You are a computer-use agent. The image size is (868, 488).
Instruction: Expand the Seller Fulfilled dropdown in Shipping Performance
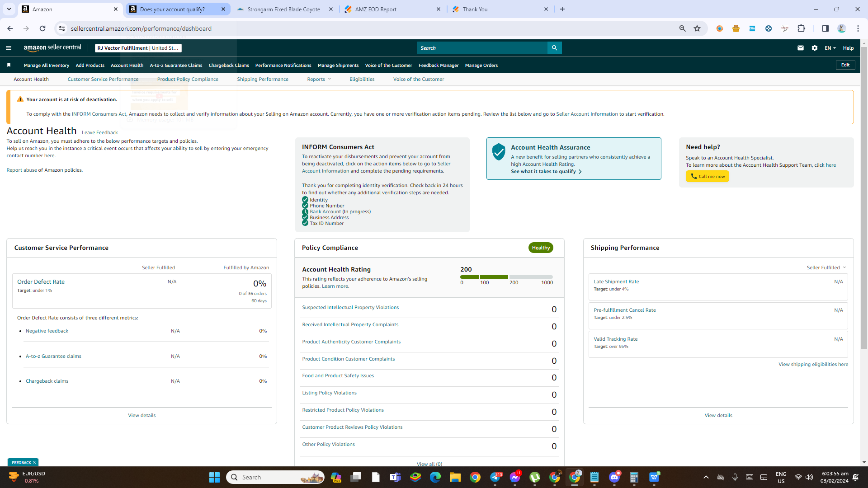click(x=826, y=267)
